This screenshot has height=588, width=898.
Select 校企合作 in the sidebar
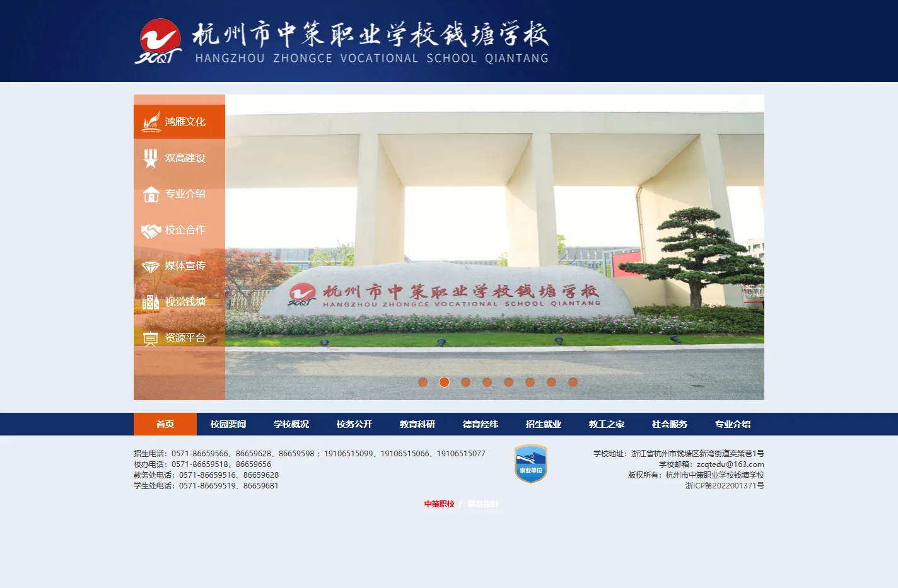tap(179, 230)
